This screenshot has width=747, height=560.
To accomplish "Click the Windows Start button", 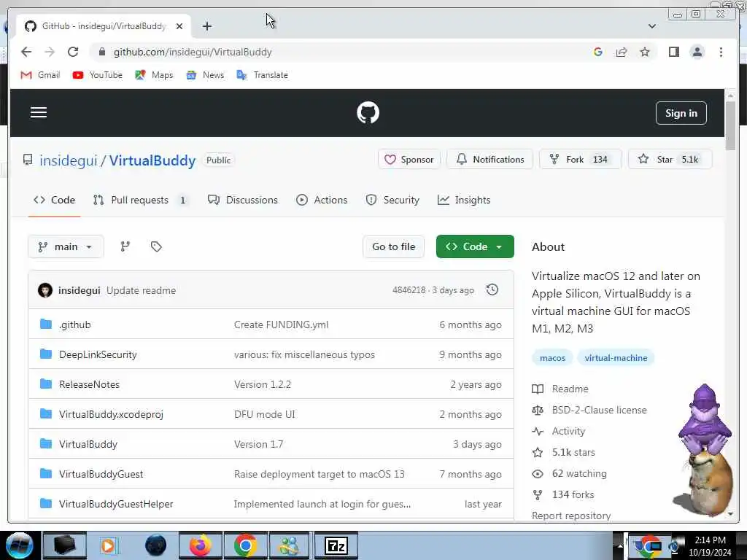I will click(19, 545).
